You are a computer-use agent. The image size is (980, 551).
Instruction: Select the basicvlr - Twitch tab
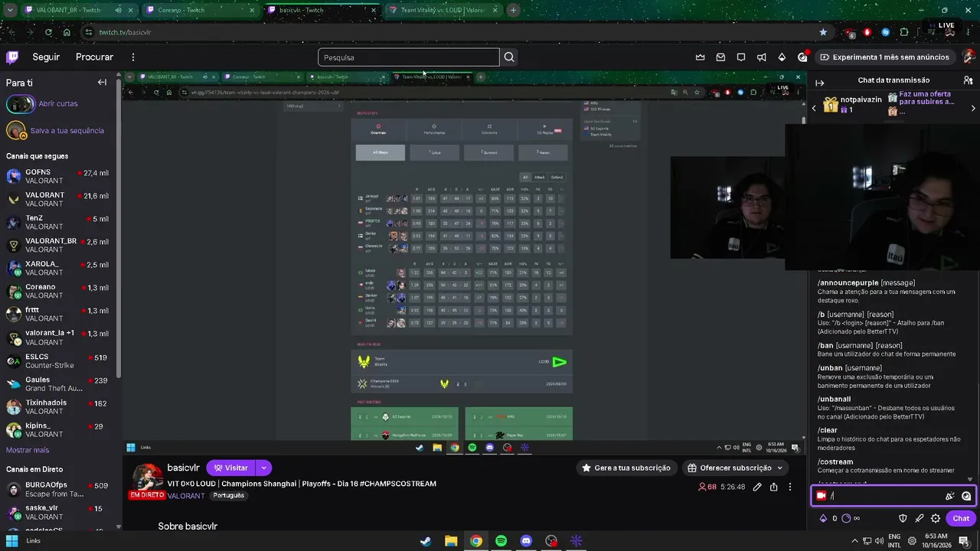(322, 10)
